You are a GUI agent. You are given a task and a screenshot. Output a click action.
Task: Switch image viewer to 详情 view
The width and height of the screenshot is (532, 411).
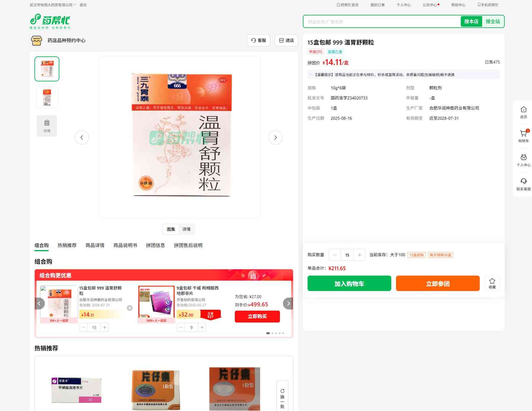[186, 229]
